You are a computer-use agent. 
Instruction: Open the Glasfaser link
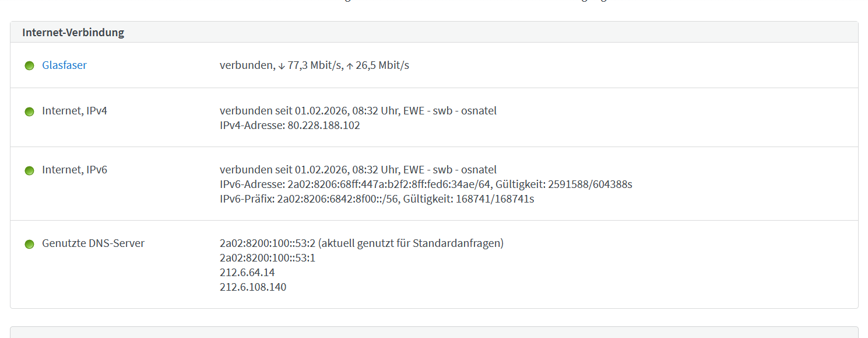click(64, 65)
